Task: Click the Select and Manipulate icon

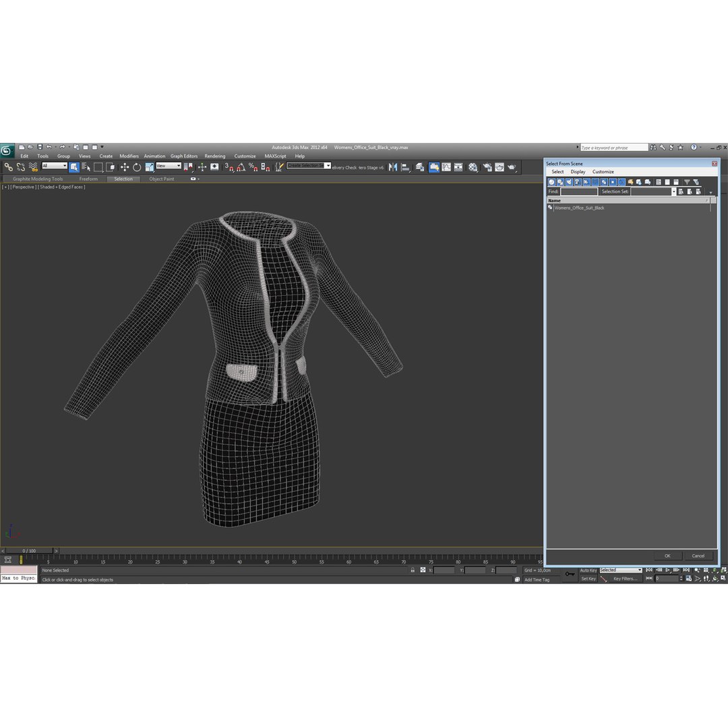Action: [202, 167]
